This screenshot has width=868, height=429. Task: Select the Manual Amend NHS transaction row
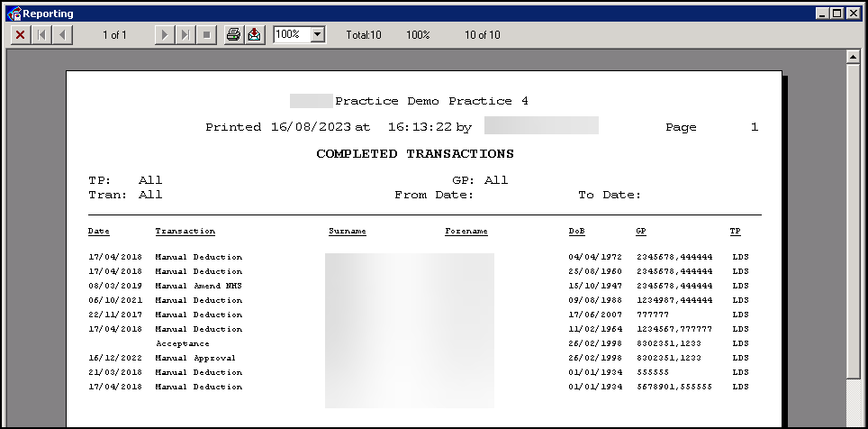[x=198, y=286]
